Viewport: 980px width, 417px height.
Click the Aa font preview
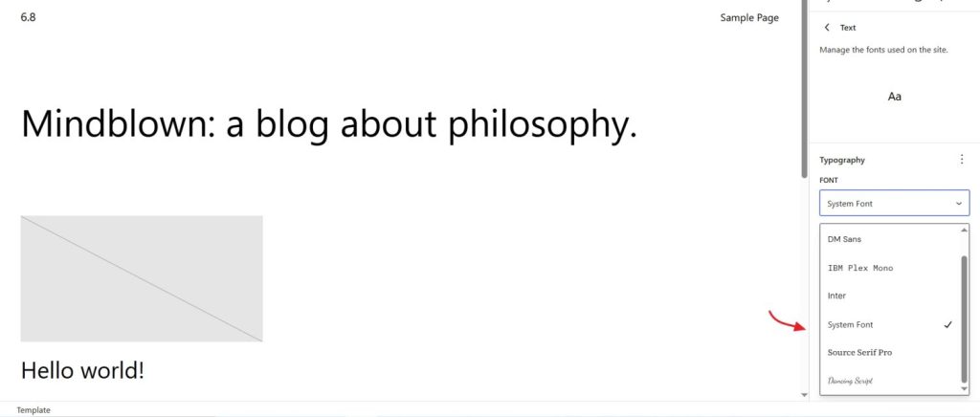895,97
